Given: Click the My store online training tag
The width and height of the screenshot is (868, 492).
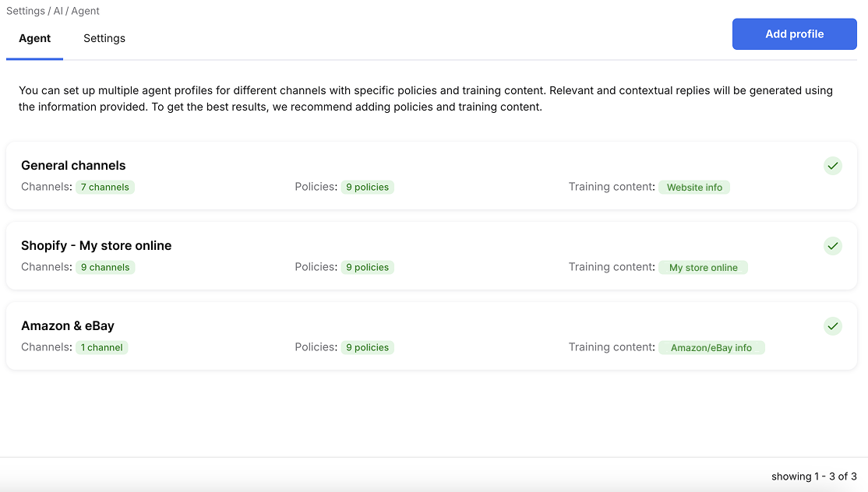Looking at the screenshot, I should [703, 267].
